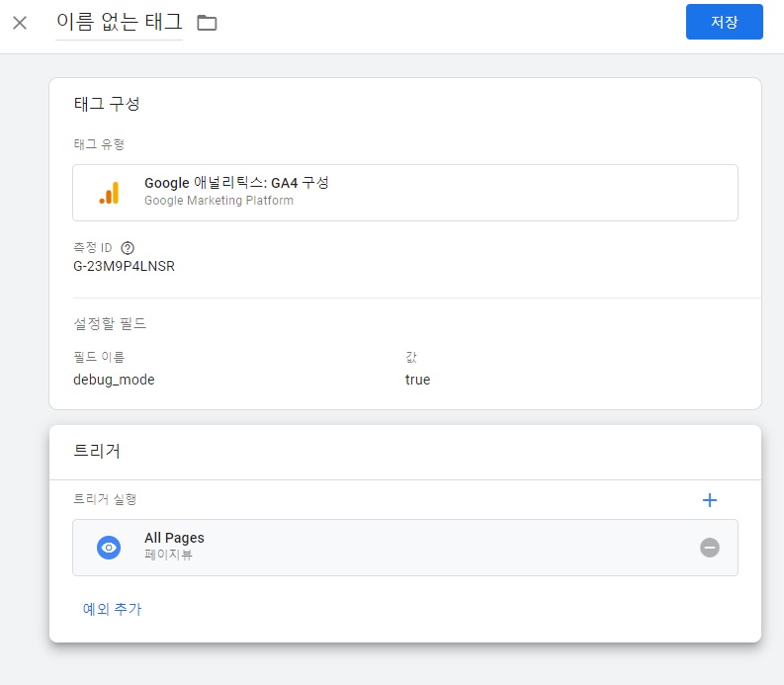Click the blue 저장 save button
This screenshot has height=685, width=784.
pos(724,22)
